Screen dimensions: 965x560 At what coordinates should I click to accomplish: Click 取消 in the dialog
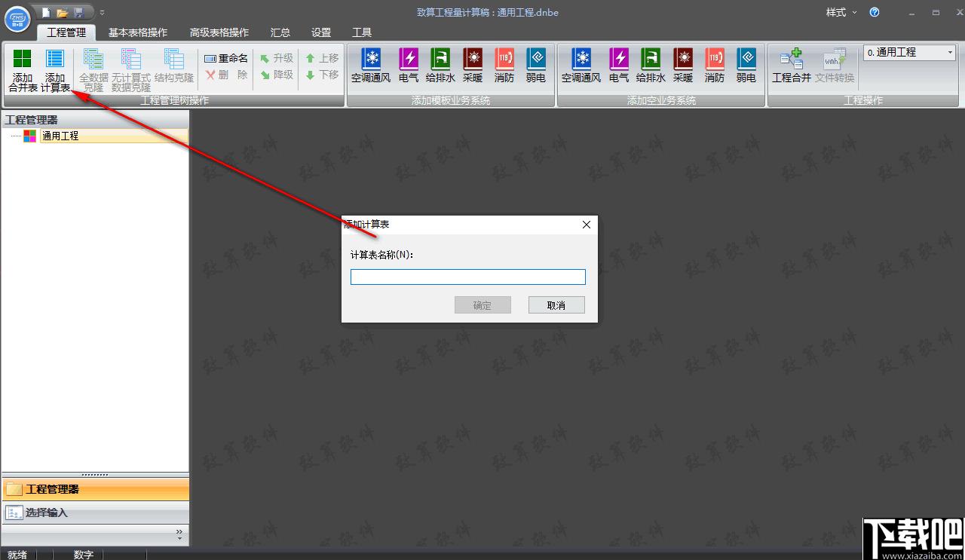coord(556,305)
